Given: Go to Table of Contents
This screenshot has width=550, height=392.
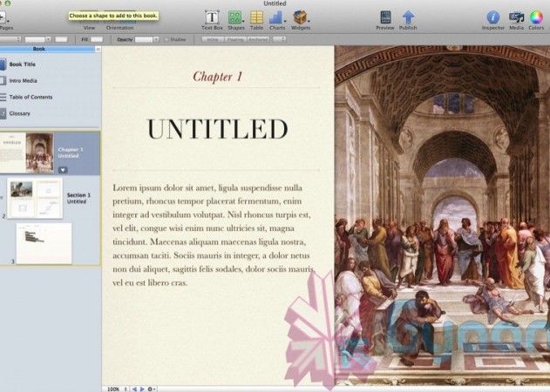Looking at the screenshot, I should coord(29,98).
